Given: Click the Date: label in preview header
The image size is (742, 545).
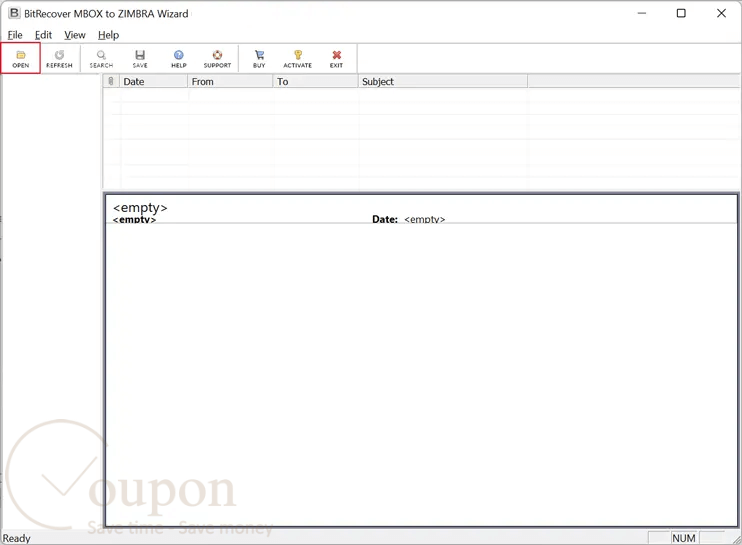Looking at the screenshot, I should pyautogui.click(x=385, y=219).
